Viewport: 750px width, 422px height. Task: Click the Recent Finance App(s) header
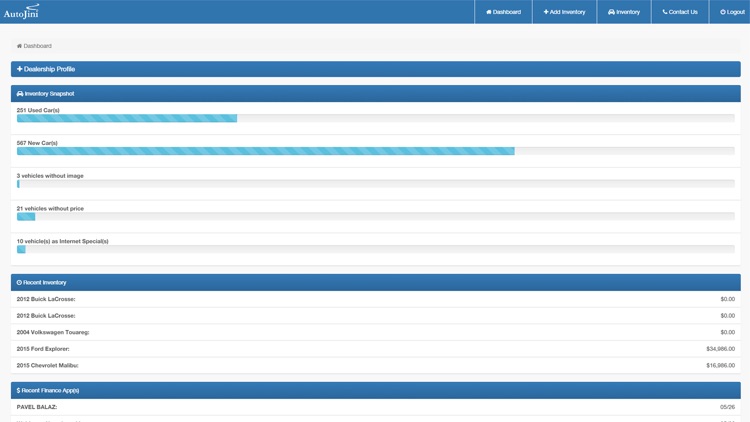pyautogui.click(x=375, y=390)
